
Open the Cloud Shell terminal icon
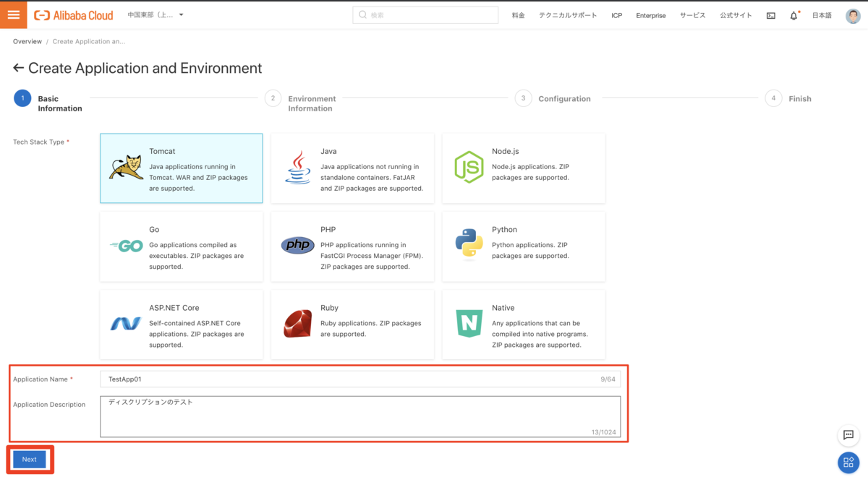771,15
